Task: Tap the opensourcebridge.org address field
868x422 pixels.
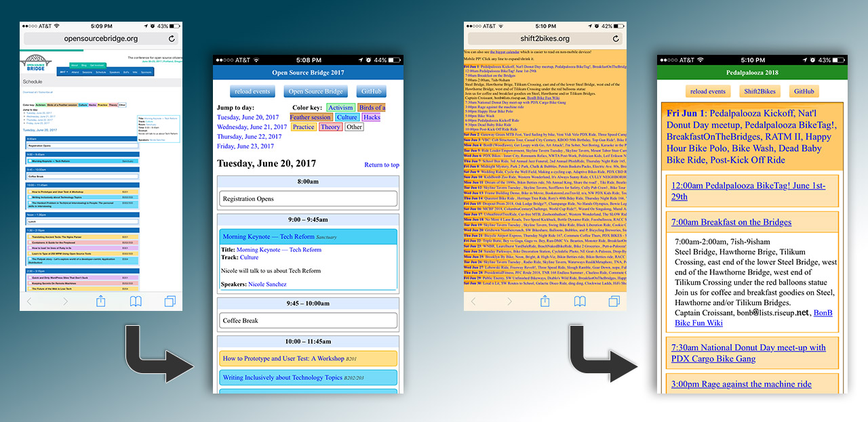Action: 101,39
